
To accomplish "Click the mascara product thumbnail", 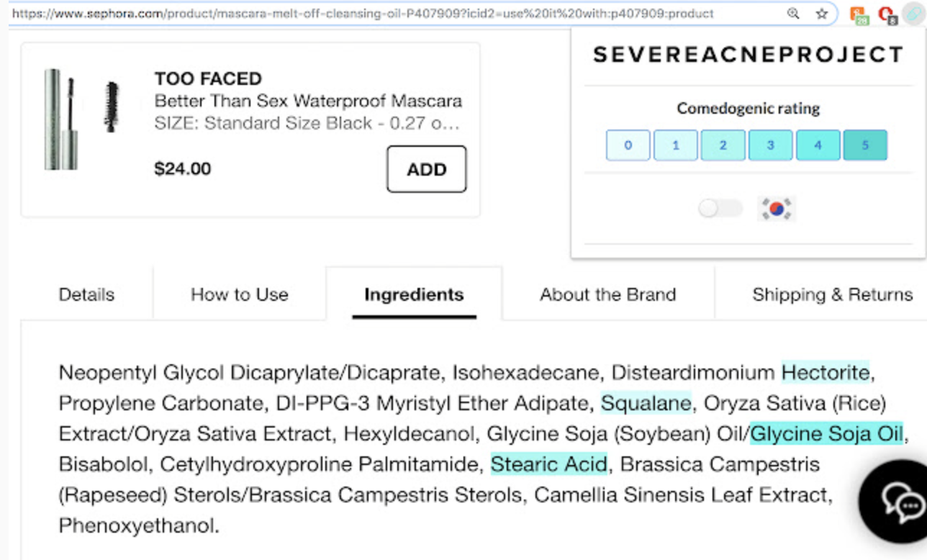I will click(x=82, y=119).
